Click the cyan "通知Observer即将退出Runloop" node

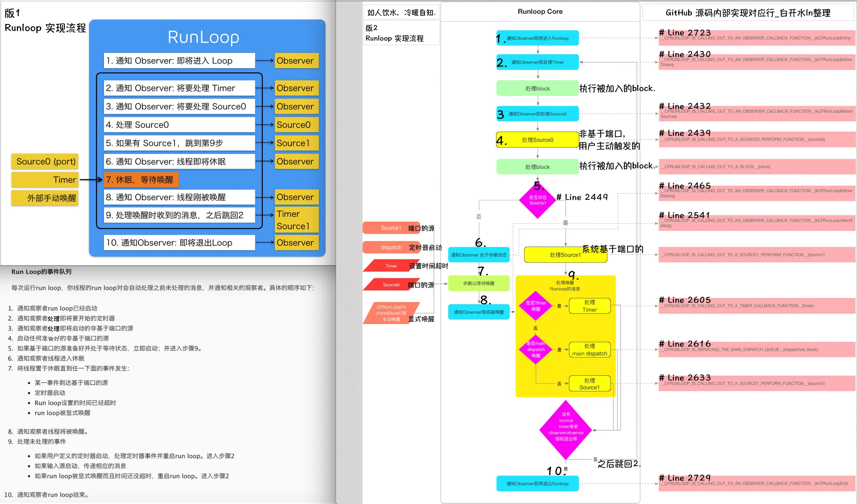(538, 484)
